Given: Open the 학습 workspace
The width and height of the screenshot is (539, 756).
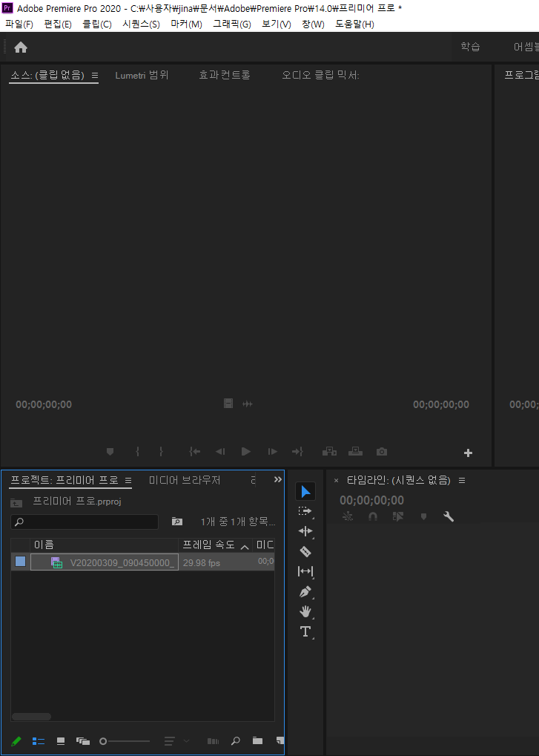Looking at the screenshot, I should click(x=470, y=47).
